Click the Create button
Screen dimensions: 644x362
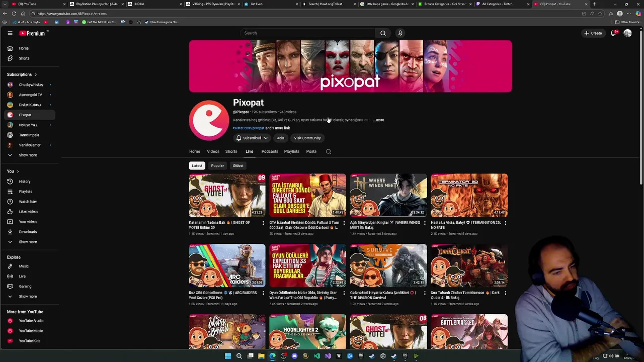[593, 33]
